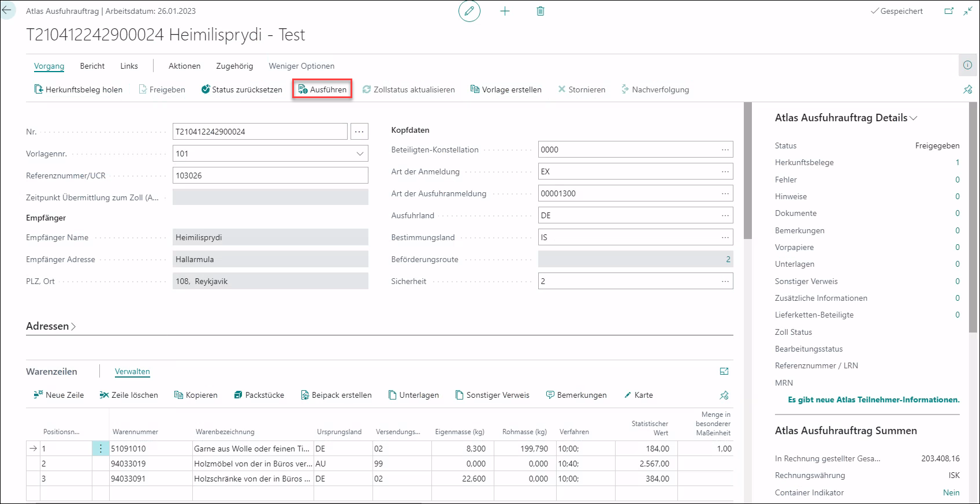Open lookup for Beteiligten-Konstellation
This screenshot has width=980, height=504.
tap(725, 150)
